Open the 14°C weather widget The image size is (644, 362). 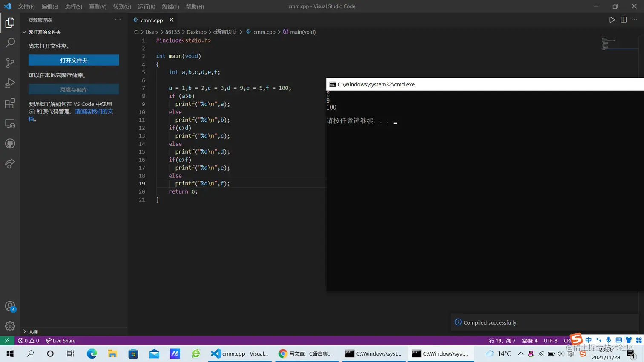(498, 353)
